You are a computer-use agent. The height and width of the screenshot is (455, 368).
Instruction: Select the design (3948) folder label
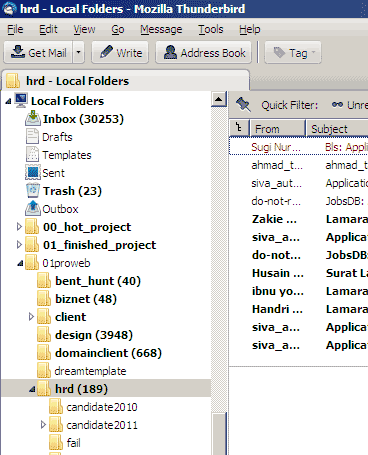94,335
